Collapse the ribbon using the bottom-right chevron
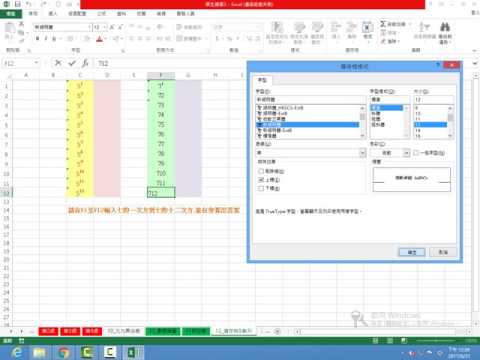The width and height of the screenshot is (480, 360). click(475, 50)
